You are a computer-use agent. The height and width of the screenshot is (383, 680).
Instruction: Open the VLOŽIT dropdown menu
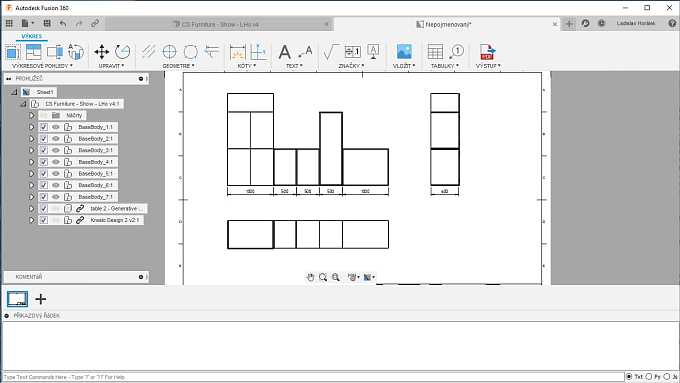point(404,66)
